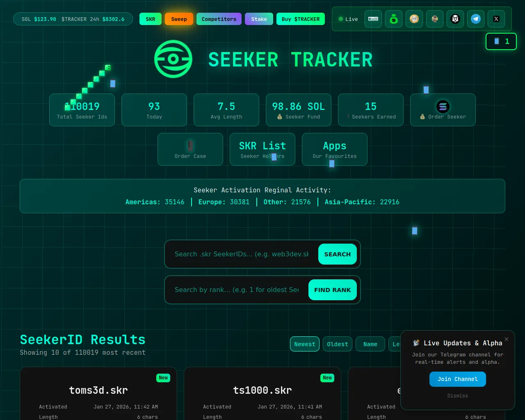
Task: Click the SOL $123.90 price ticker
Action: coord(39,19)
